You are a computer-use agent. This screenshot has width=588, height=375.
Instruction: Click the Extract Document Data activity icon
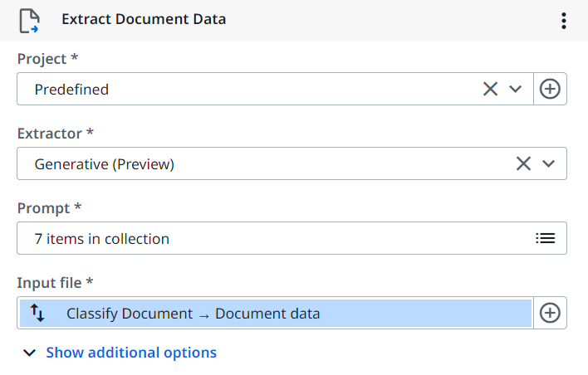pos(29,20)
